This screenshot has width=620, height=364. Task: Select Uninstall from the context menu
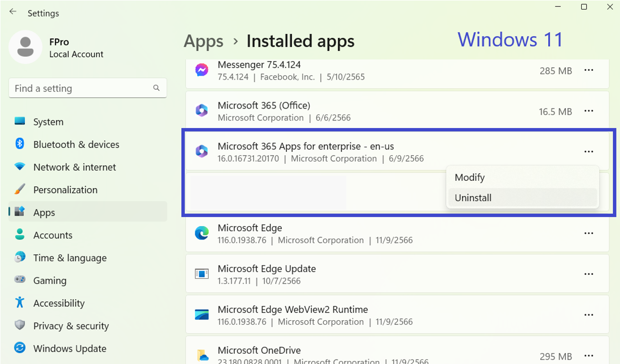(473, 198)
